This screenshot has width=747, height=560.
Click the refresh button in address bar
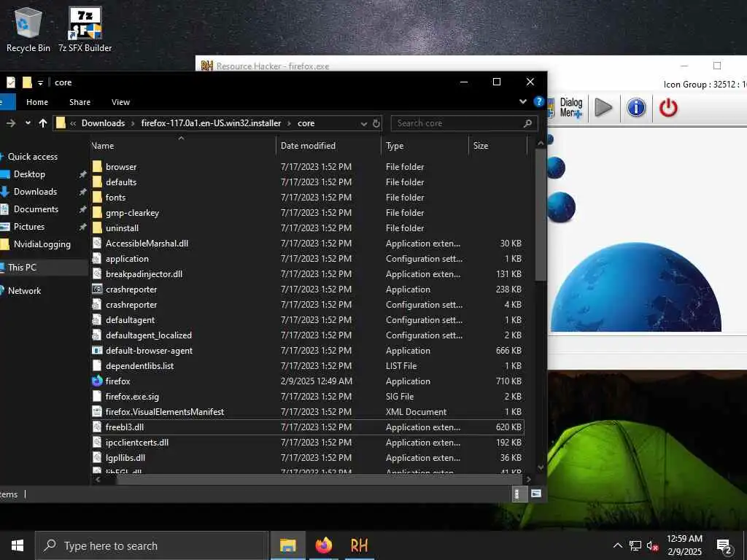pos(376,123)
